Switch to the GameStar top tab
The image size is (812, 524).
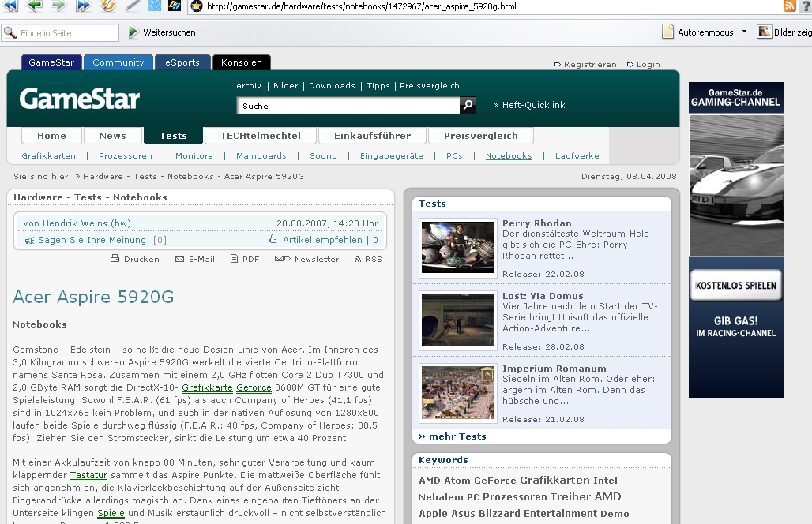tap(51, 62)
